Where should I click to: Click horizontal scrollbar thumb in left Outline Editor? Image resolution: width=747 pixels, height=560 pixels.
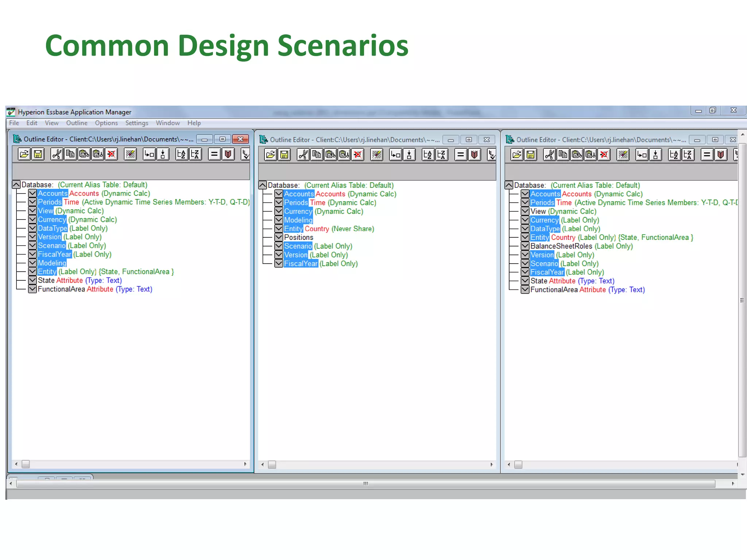[26, 464]
